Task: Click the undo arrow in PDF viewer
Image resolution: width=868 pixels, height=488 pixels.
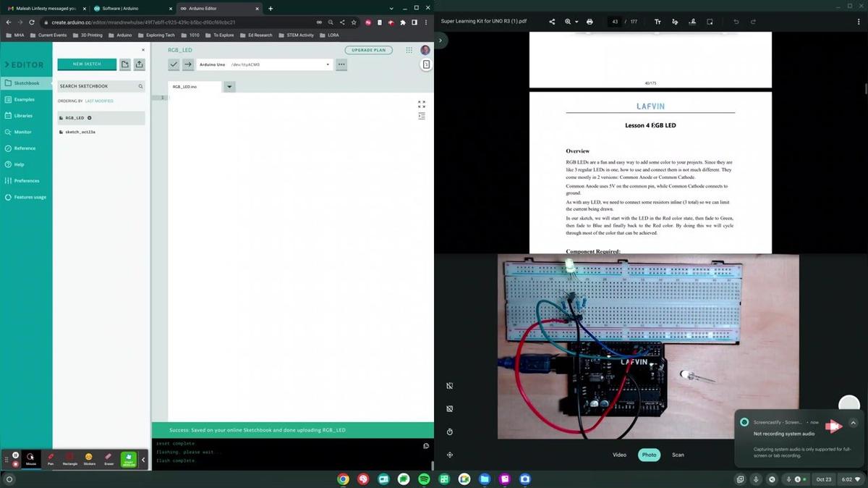Action: point(736,22)
